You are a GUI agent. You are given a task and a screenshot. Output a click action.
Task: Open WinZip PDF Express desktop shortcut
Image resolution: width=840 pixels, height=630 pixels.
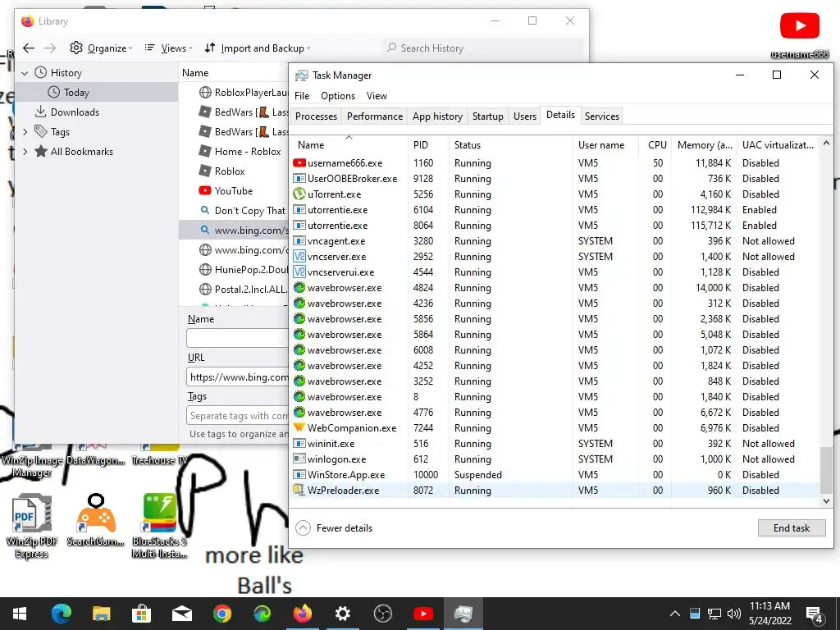tap(31, 526)
